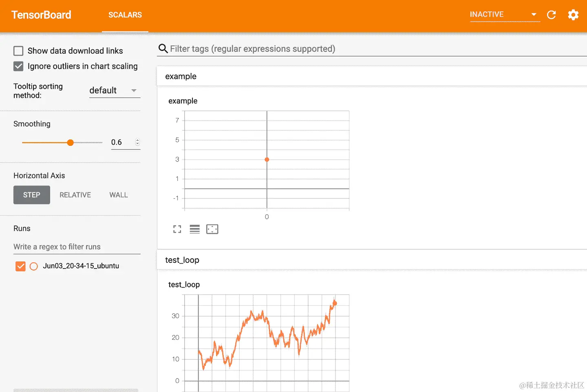Screen dimensions: 587x392
Task: Click the search magnifier icon by Filter tags
Action: pos(163,49)
